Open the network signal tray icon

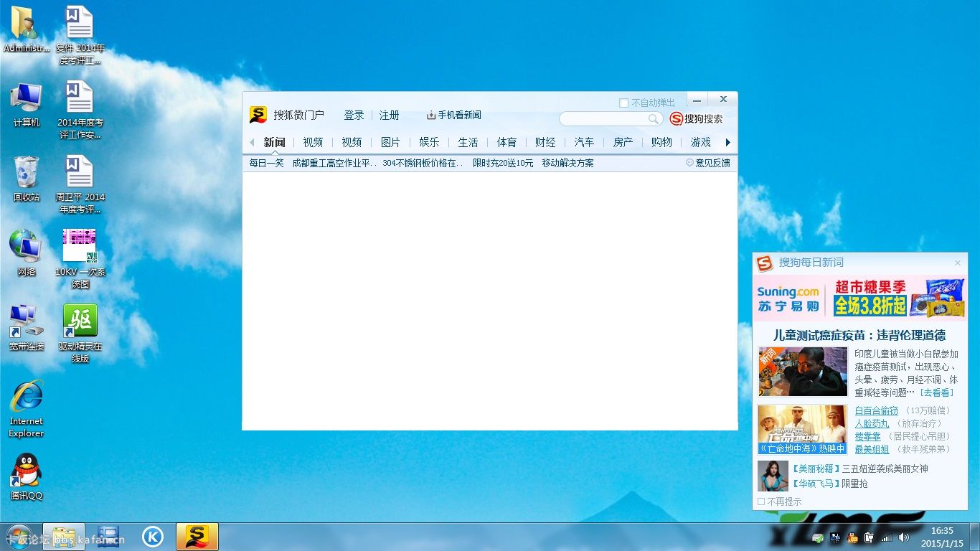[887, 537]
